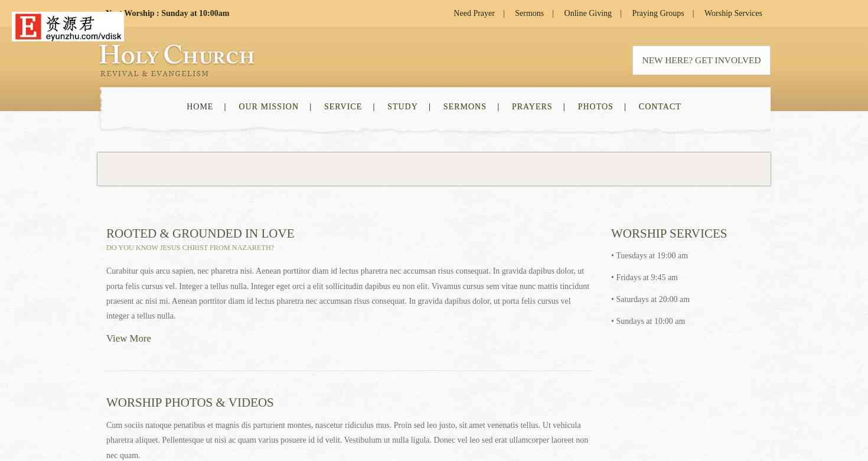Click Tuesdays at 19:00 am entry
The image size is (868, 461).
tap(650, 256)
